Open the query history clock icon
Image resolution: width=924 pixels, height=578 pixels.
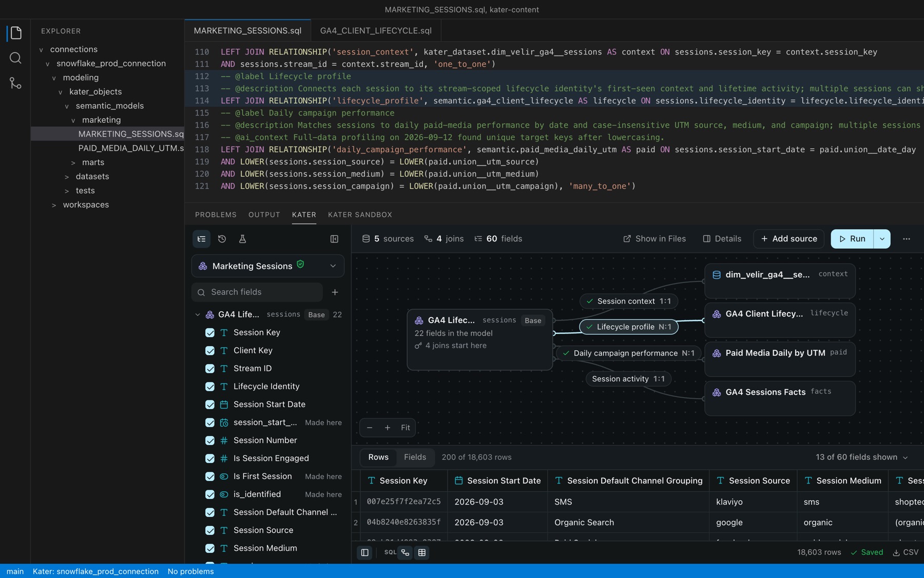click(222, 239)
